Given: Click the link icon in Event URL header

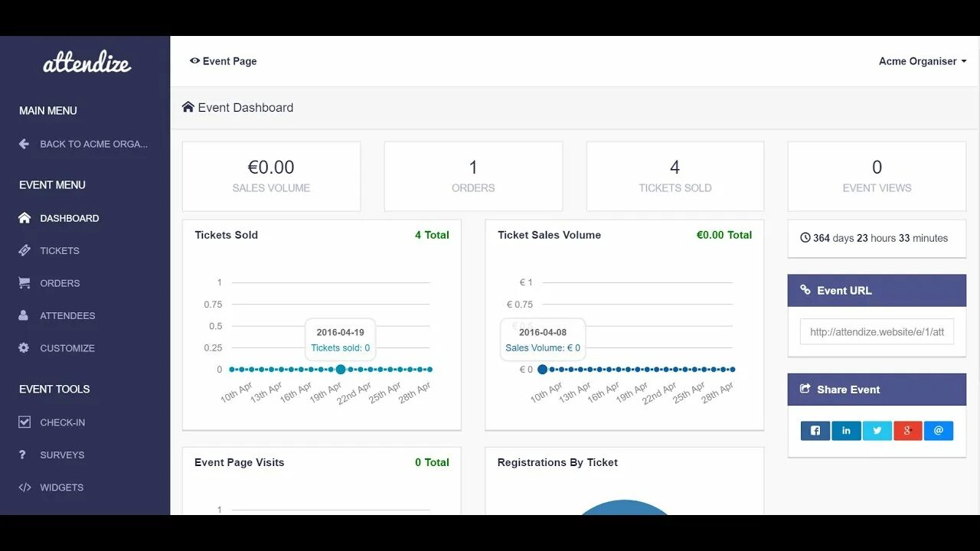Looking at the screenshot, I should point(805,290).
